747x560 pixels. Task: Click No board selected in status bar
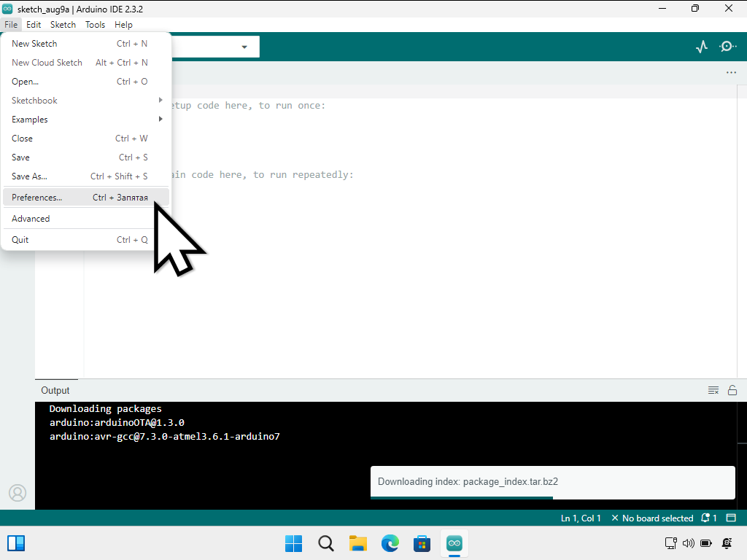tap(652, 518)
